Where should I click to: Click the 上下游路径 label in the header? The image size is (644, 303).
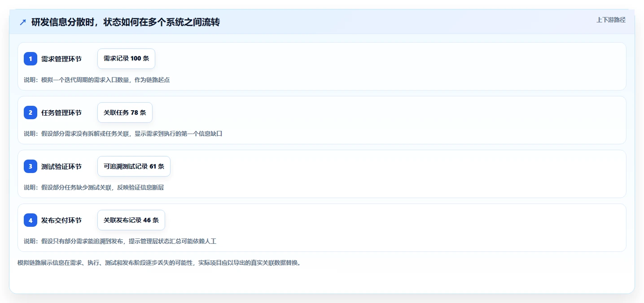(x=611, y=20)
